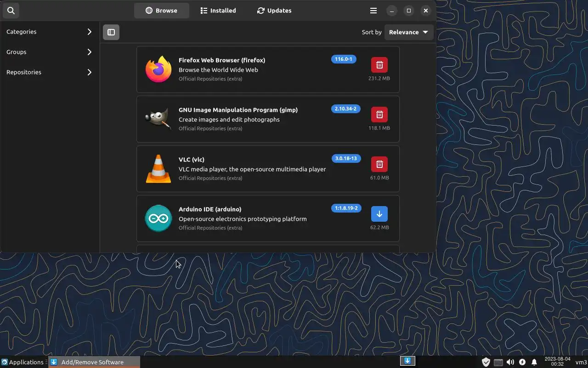The image size is (588, 368).
Task: Click the 62.2 MB size label
Action: click(x=379, y=227)
